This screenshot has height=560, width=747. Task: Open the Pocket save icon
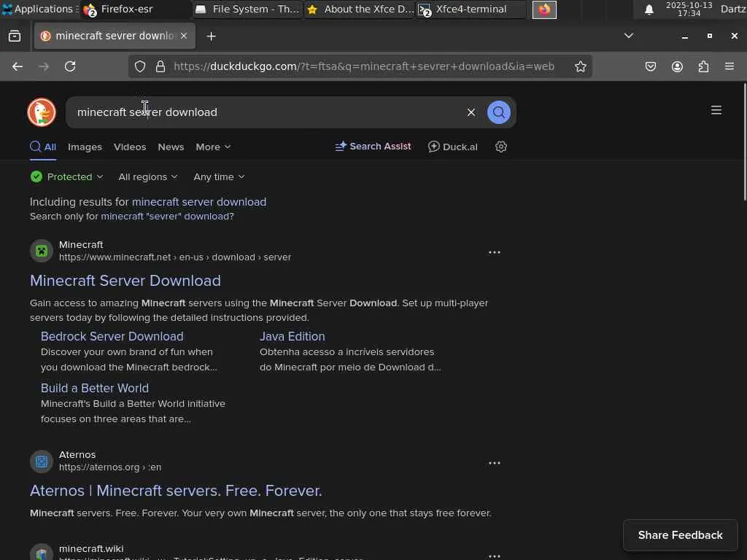click(x=650, y=66)
